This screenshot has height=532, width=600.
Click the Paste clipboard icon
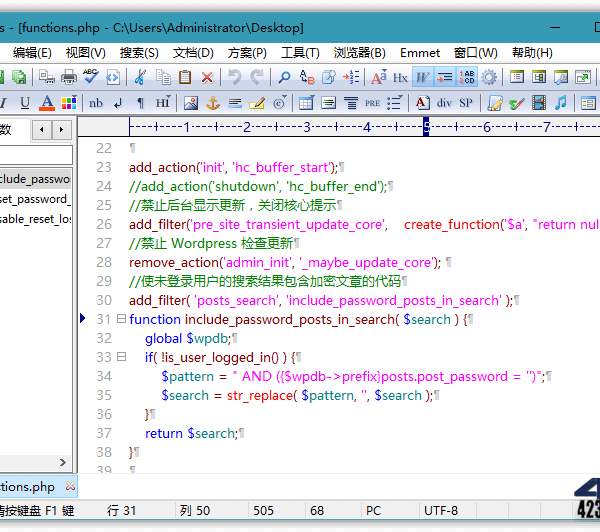pos(185,77)
